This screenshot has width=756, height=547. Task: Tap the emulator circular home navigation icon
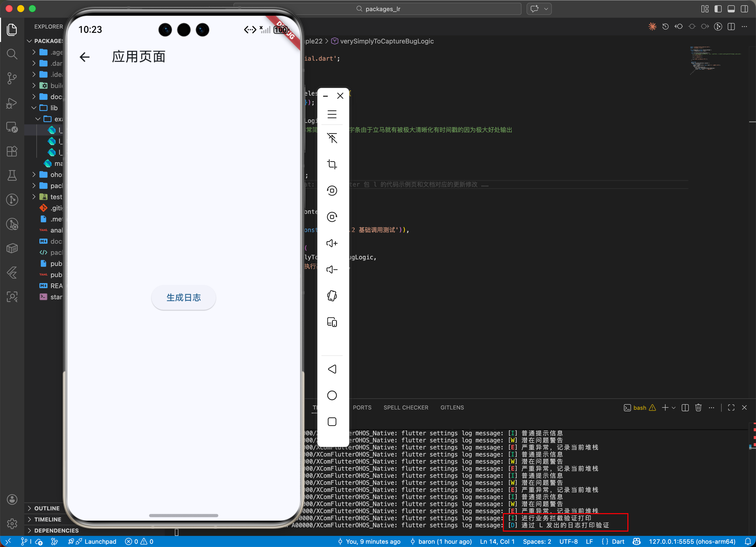point(332,396)
